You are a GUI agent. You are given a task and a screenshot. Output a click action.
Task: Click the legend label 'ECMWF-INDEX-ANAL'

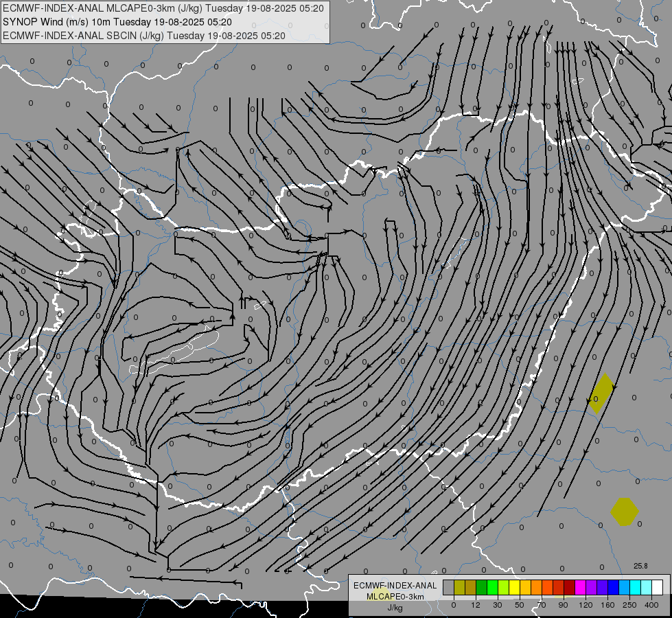tap(395, 586)
